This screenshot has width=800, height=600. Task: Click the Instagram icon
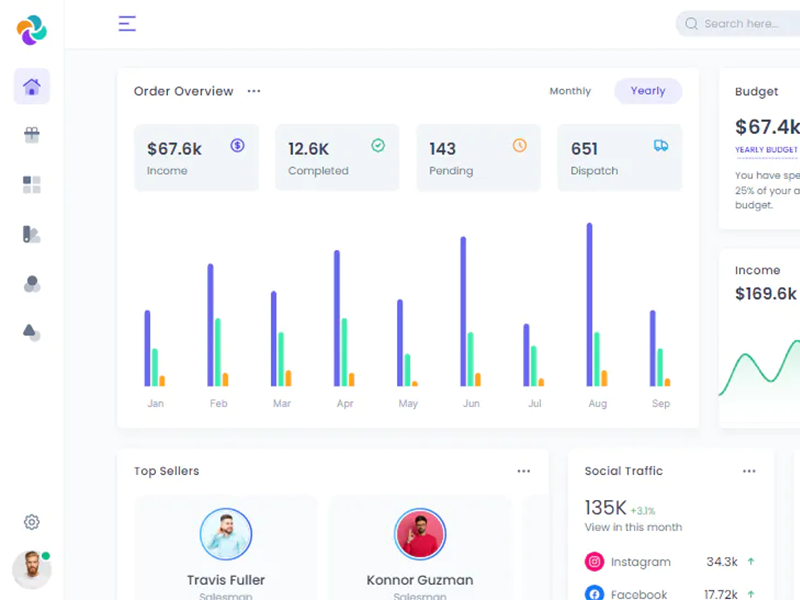click(x=594, y=562)
